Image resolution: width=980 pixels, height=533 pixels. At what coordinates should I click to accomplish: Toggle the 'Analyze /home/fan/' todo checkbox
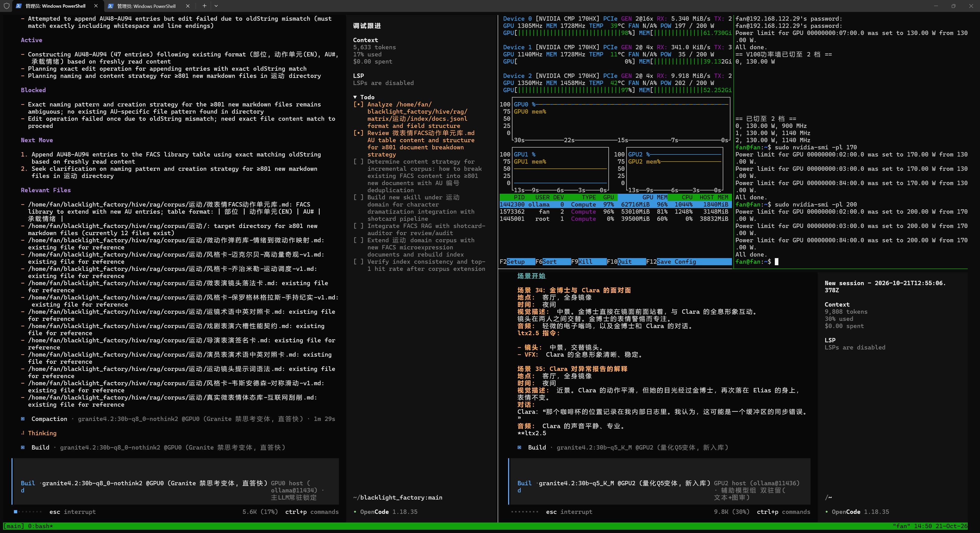tap(358, 104)
